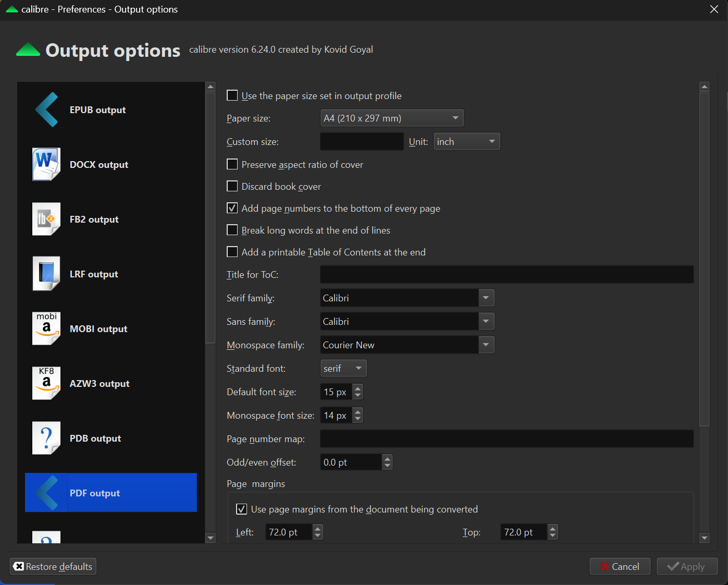Expand the Serif family font list

pyautogui.click(x=486, y=298)
